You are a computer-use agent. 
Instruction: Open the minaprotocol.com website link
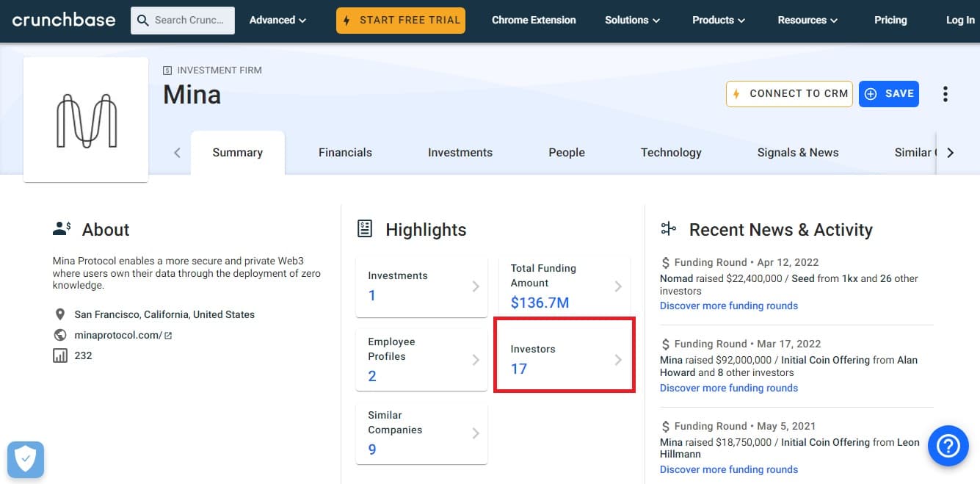[x=118, y=335]
